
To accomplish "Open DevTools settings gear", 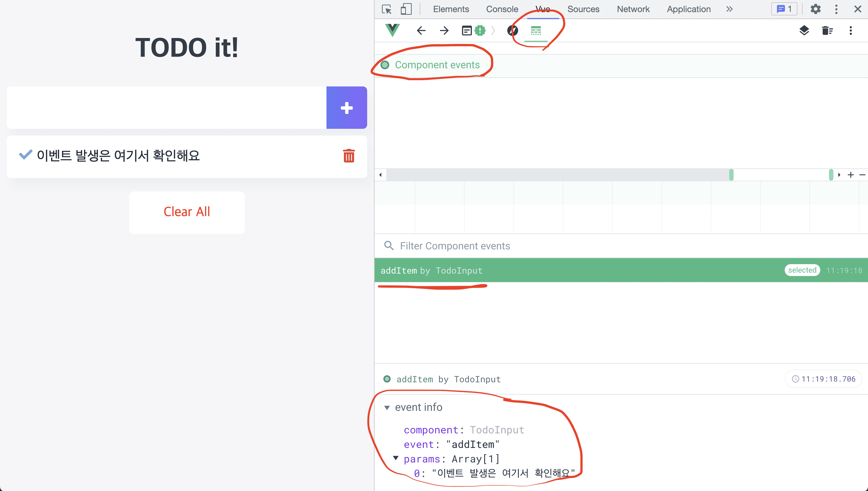I will click(815, 9).
